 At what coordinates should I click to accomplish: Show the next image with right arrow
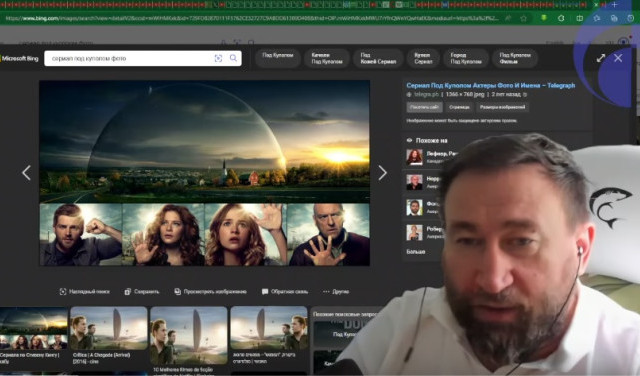382,173
